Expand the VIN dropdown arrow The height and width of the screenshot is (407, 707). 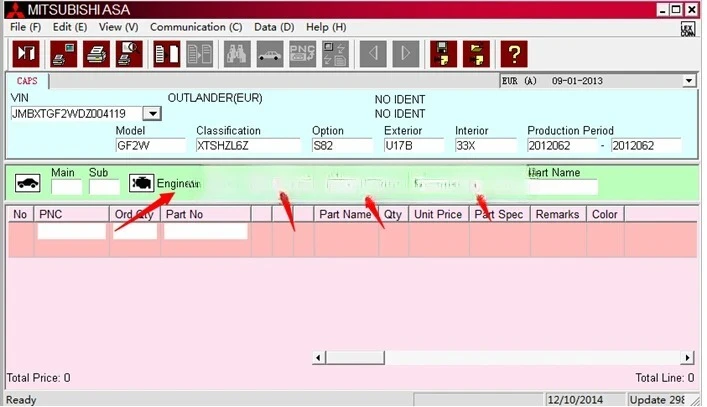(x=152, y=114)
